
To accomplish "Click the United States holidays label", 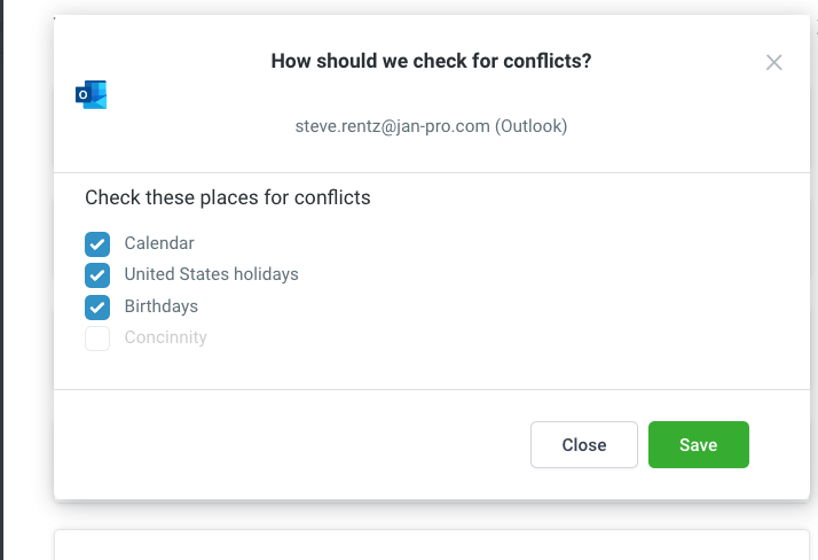I will pos(211,274).
